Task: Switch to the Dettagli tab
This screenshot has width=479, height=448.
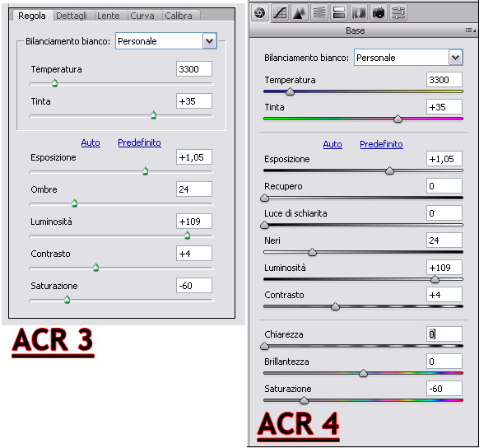Action: click(72, 16)
